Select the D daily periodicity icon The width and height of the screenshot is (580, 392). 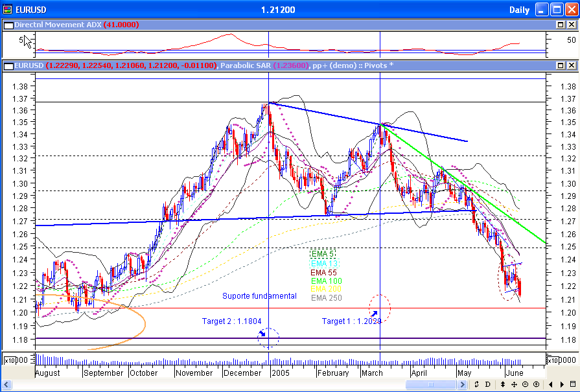point(487,384)
